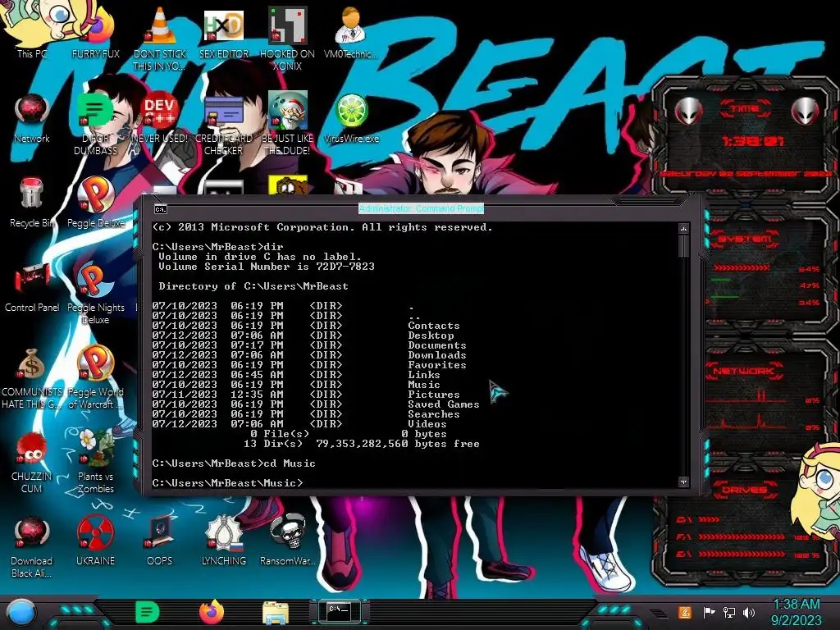The image size is (840, 630).
Task: Open the volume speaker tray icon
Action: pyautogui.click(x=750, y=612)
